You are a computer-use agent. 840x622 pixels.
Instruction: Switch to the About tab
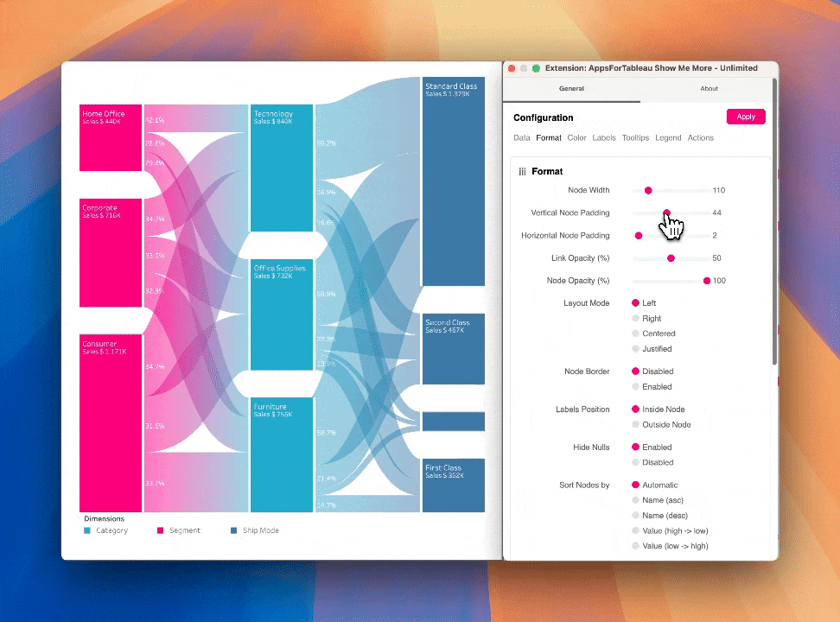709,89
